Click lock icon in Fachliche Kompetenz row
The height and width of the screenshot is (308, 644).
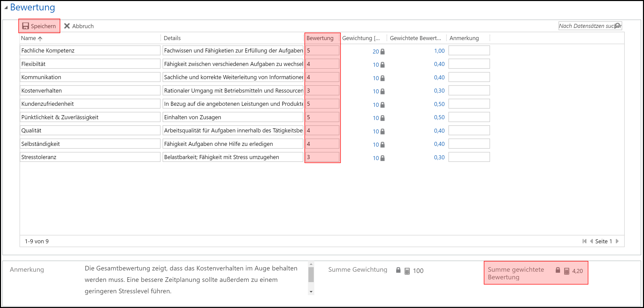(x=382, y=52)
